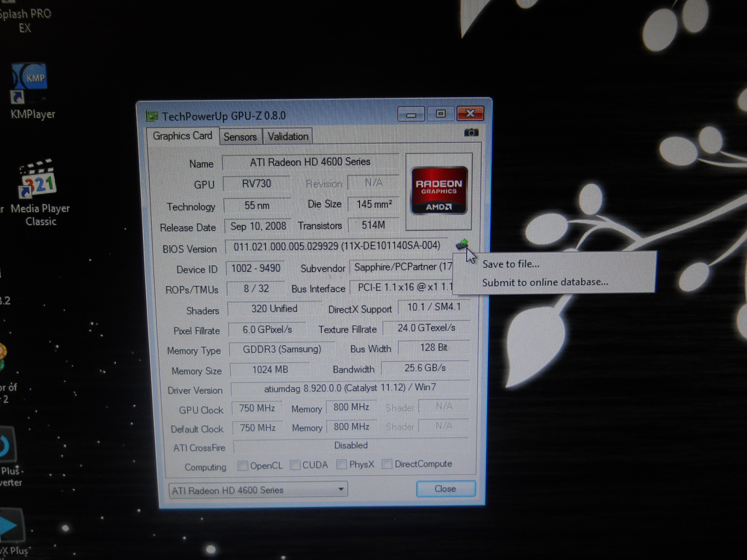Viewport: 747px width, 560px height.
Task: Choose Submit to online database option
Action: point(545,282)
